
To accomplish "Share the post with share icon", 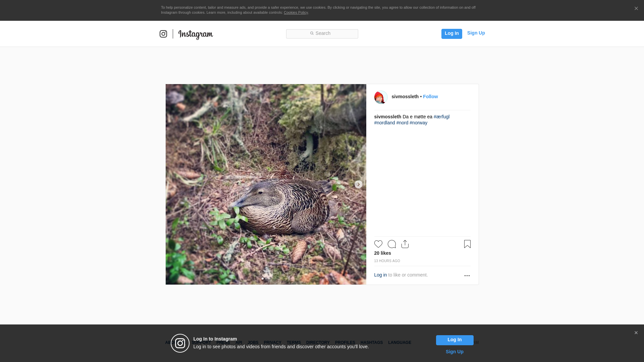I will (x=405, y=244).
